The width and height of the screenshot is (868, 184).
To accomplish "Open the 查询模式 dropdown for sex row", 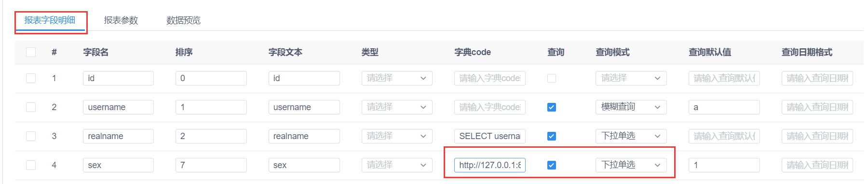I will coord(631,165).
